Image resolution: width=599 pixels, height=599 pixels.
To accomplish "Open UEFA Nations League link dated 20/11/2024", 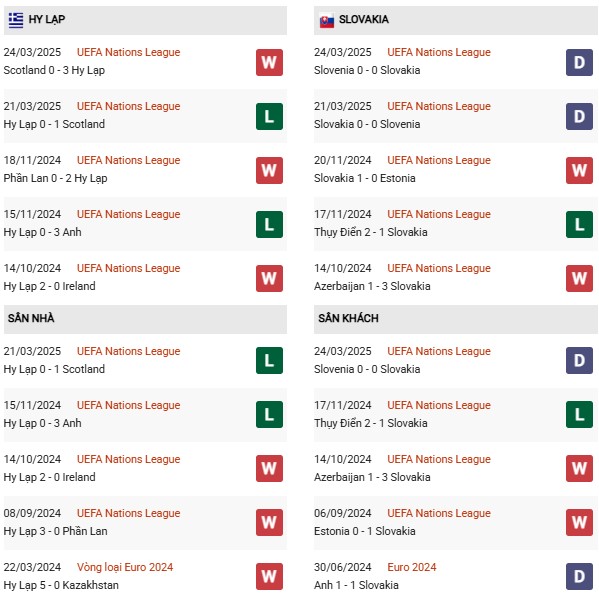I will (439, 160).
